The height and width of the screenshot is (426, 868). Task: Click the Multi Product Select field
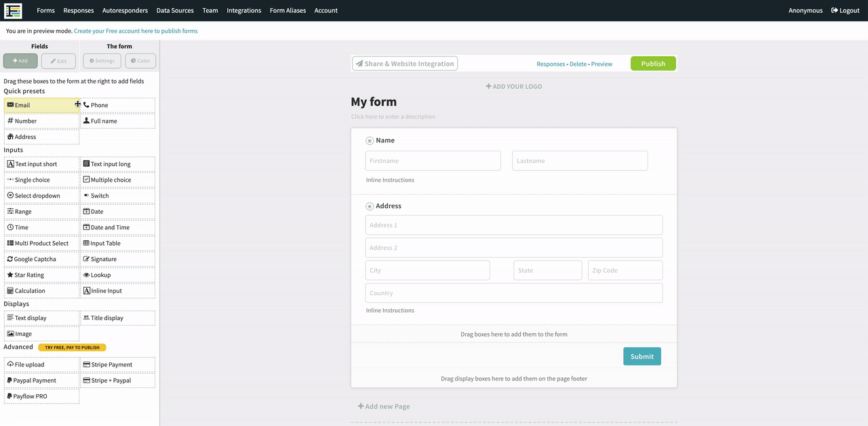click(41, 244)
